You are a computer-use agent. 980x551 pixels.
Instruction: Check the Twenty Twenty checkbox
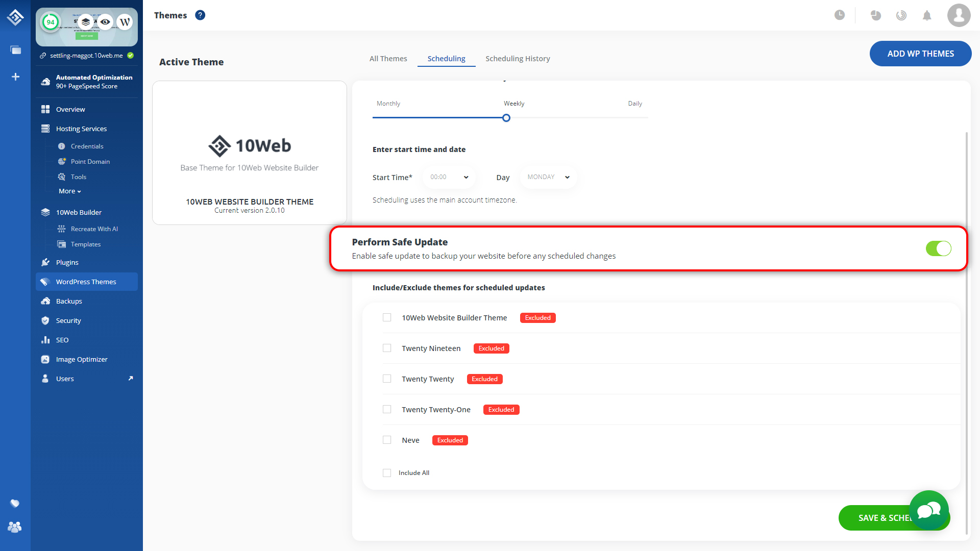pyautogui.click(x=387, y=379)
